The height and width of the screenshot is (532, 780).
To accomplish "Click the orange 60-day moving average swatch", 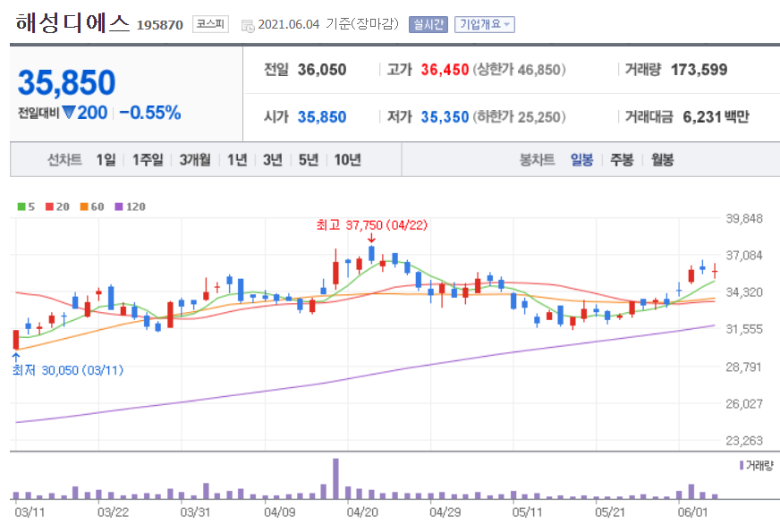I will pyautogui.click(x=84, y=207).
